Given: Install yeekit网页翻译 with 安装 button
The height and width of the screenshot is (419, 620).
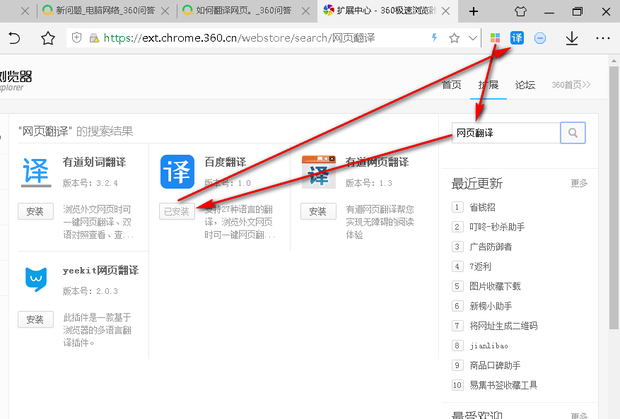Looking at the screenshot, I should [36, 319].
